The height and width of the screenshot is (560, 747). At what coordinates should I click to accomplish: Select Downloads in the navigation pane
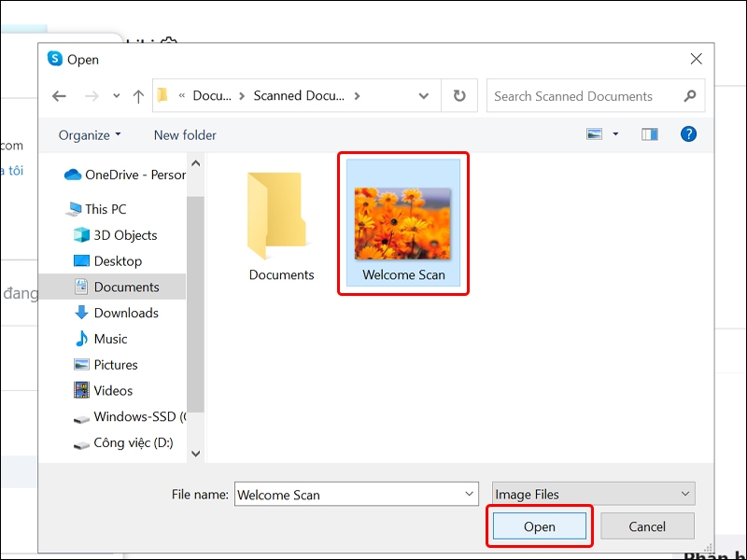[x=125, y=313]
